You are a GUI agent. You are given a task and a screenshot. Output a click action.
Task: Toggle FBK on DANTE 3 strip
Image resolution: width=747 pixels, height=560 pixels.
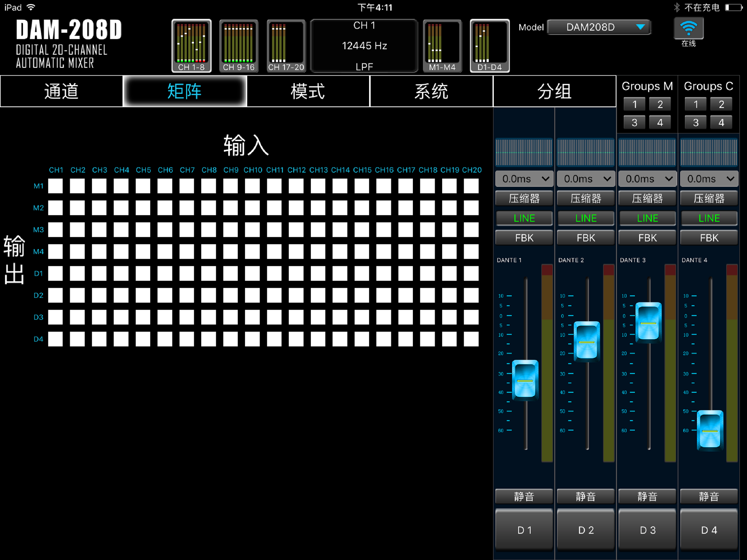tap(648, 238)
